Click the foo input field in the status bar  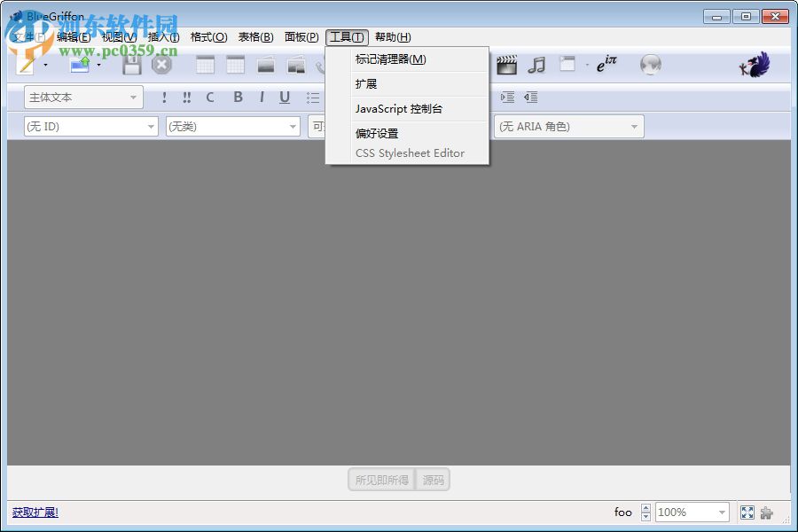click(623, 512)
